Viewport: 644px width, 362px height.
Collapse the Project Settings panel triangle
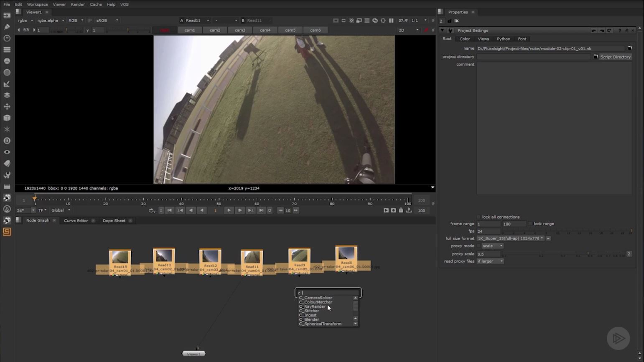[443, 30]
